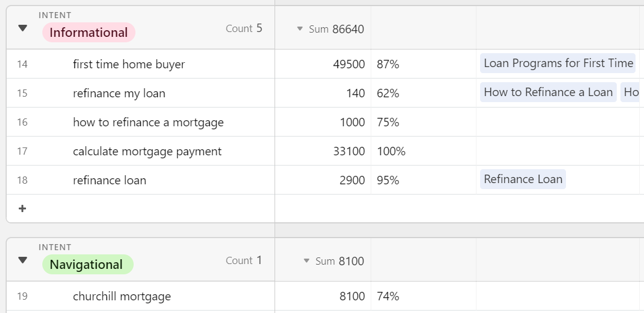Viewport: 644px width, 313px height.
Task: Collapse the Navigational intent group
Action: coord(23,260)
